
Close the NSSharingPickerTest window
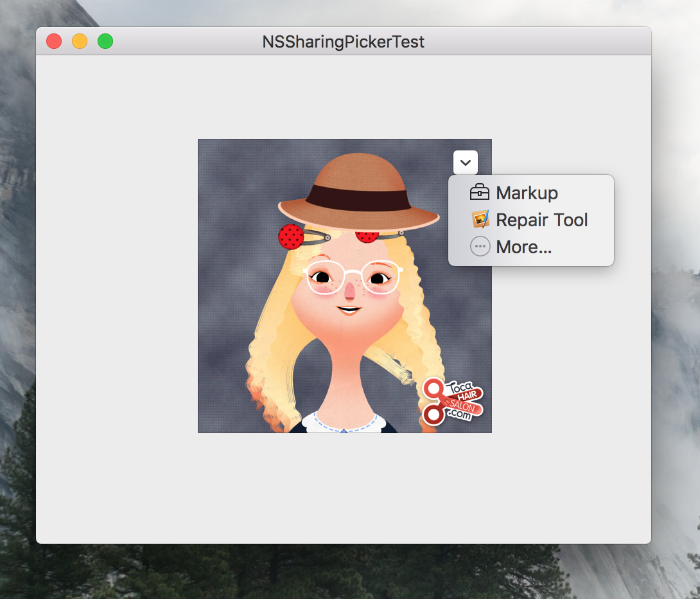[54, 41]
